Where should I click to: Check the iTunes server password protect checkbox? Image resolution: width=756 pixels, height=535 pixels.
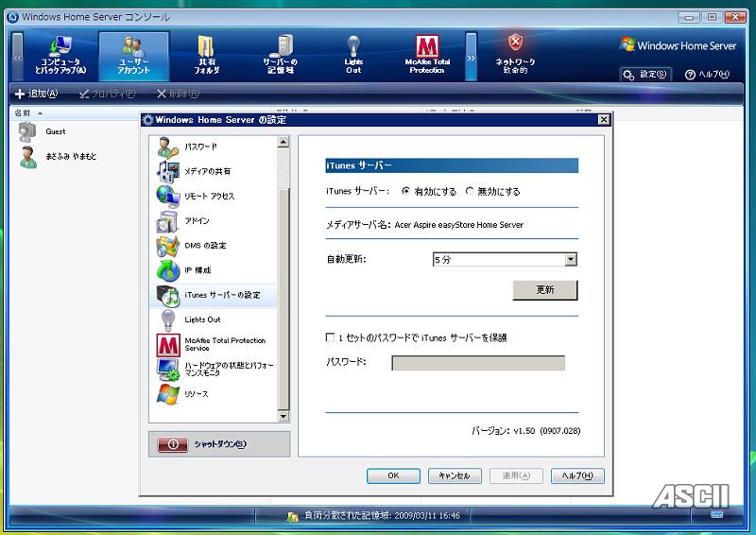pos(330,337)
